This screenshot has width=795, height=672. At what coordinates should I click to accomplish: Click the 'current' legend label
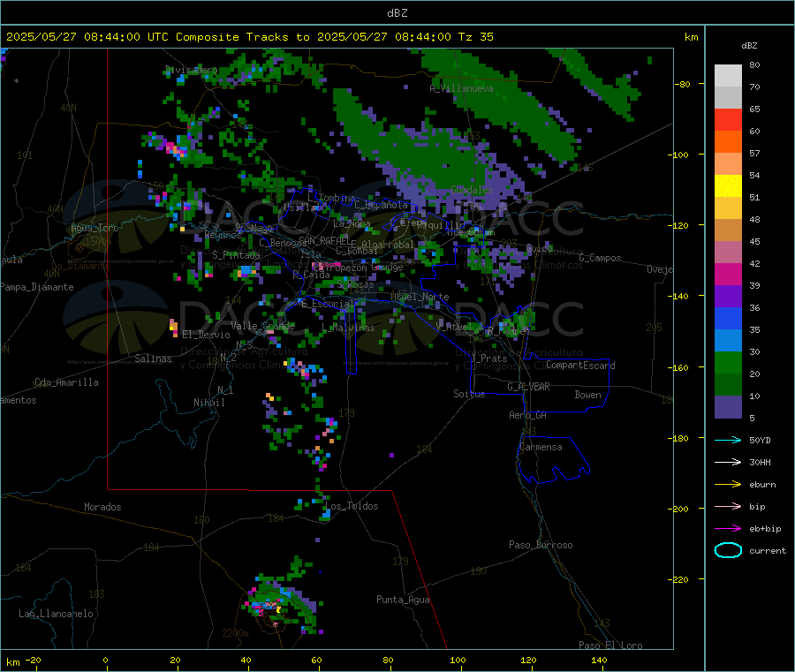[768, 550]
